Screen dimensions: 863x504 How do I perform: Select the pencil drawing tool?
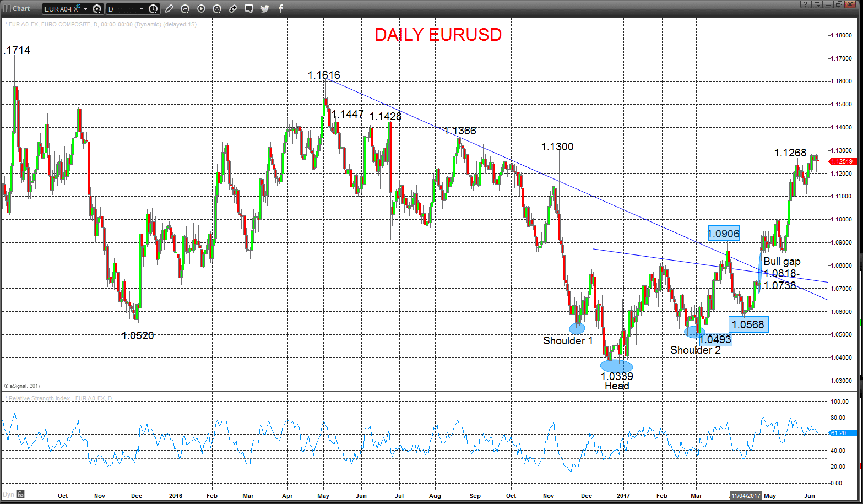click(x=169, y=9)
